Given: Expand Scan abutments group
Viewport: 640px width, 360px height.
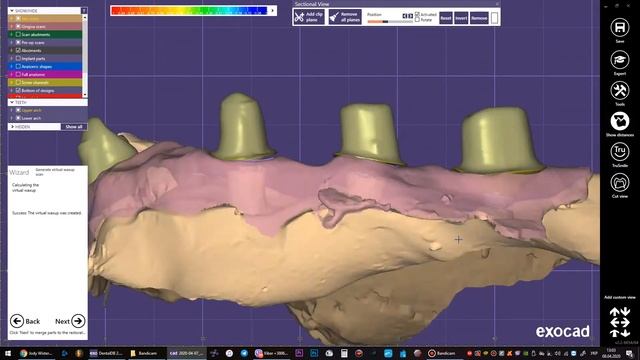Looking at the screenshot, I should coord(11,34).
